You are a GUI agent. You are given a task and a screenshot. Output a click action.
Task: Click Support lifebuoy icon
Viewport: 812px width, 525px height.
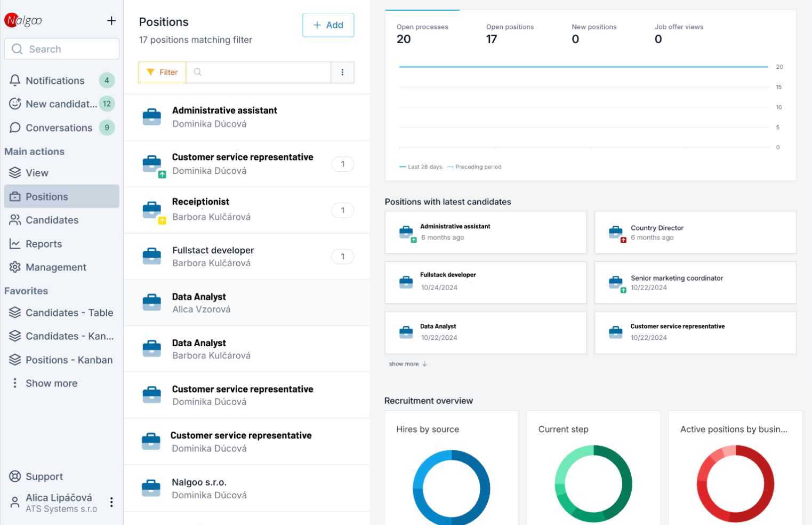[15, 476]
